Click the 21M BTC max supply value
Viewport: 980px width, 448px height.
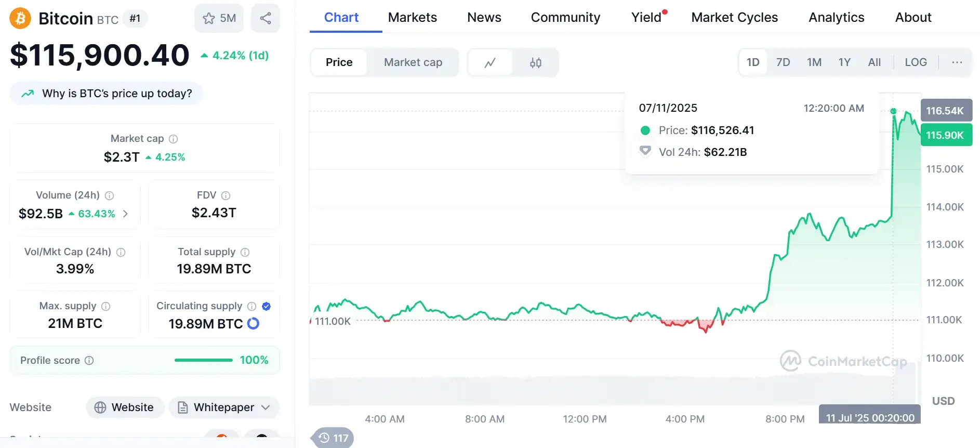75,323
